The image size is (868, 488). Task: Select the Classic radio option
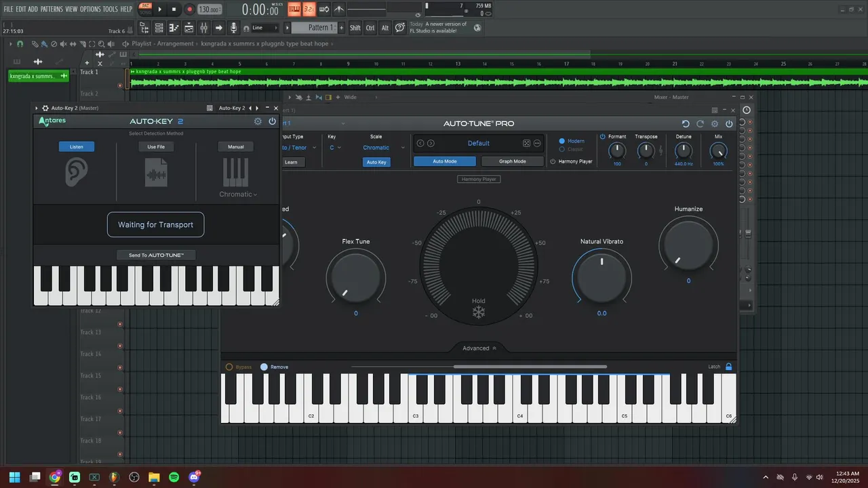(x=561, y=149)
